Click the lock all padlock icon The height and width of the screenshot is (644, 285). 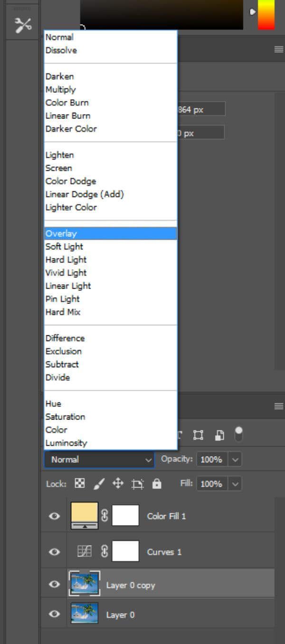(157, 484)
